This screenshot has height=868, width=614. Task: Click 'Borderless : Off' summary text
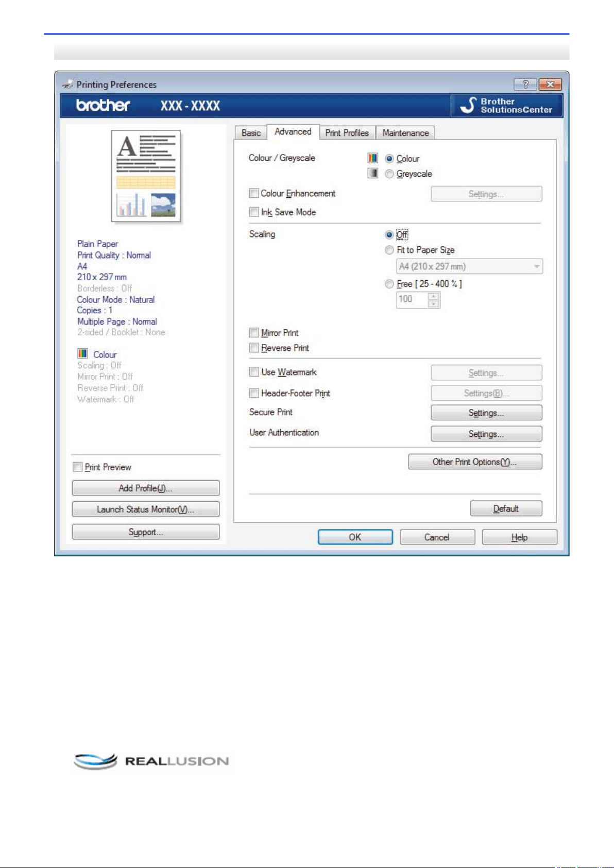coord(104,288)
